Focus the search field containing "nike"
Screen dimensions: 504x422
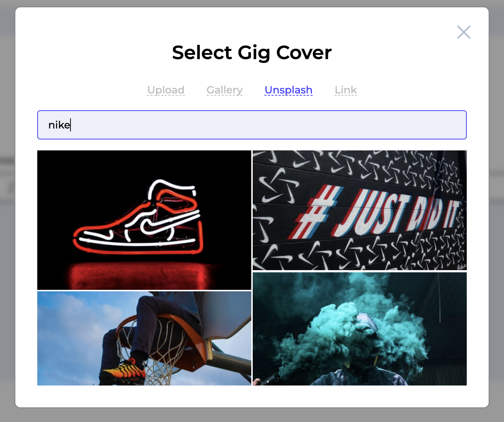252,125
